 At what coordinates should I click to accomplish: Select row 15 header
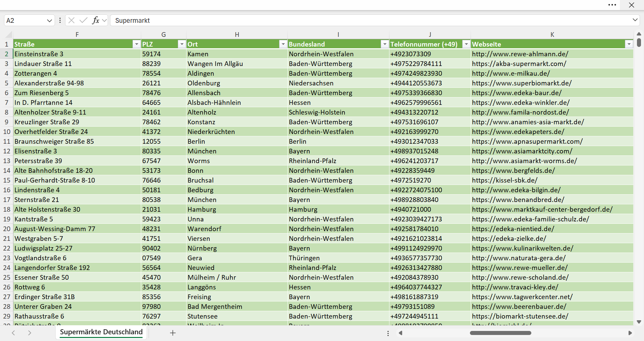(x=6, y=180)
